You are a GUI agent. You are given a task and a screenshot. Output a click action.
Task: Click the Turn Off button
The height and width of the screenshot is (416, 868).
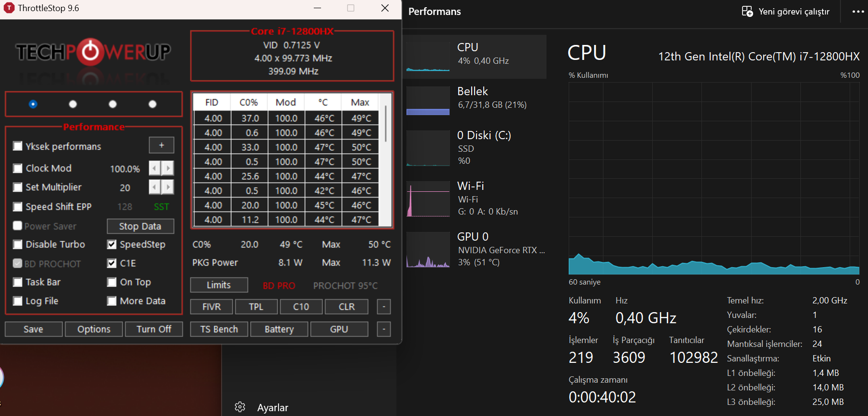click(x=154, y=329)
